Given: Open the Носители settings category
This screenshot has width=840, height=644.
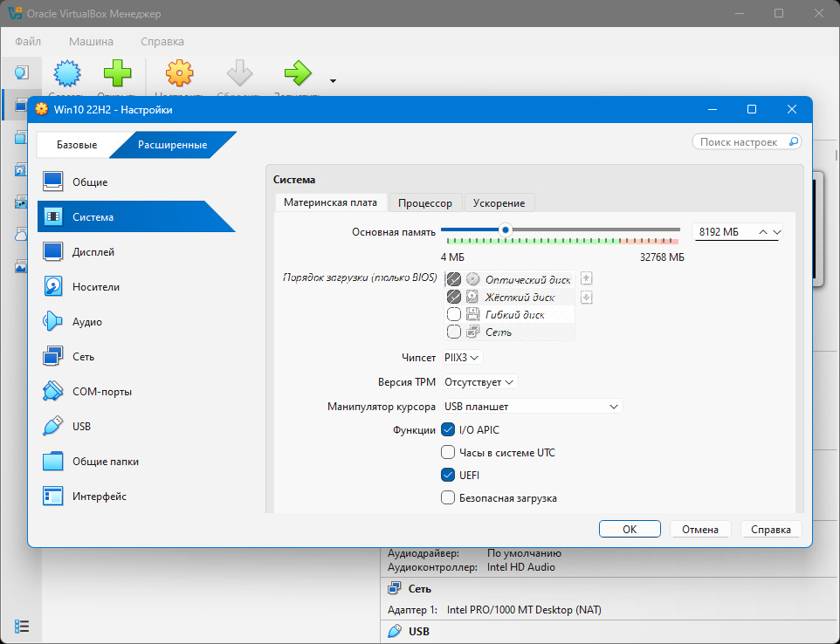Looking at the screenshot, I should (136, 287).
